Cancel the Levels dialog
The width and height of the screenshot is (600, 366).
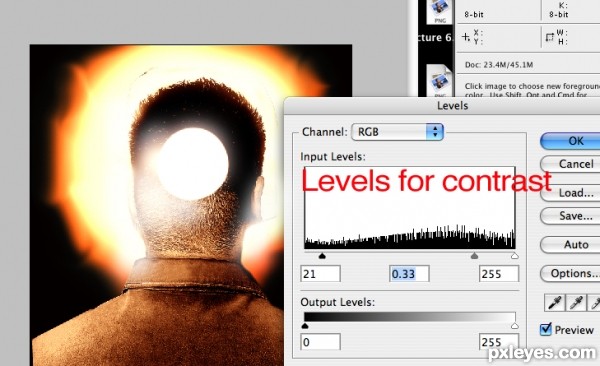click(570, 164)
